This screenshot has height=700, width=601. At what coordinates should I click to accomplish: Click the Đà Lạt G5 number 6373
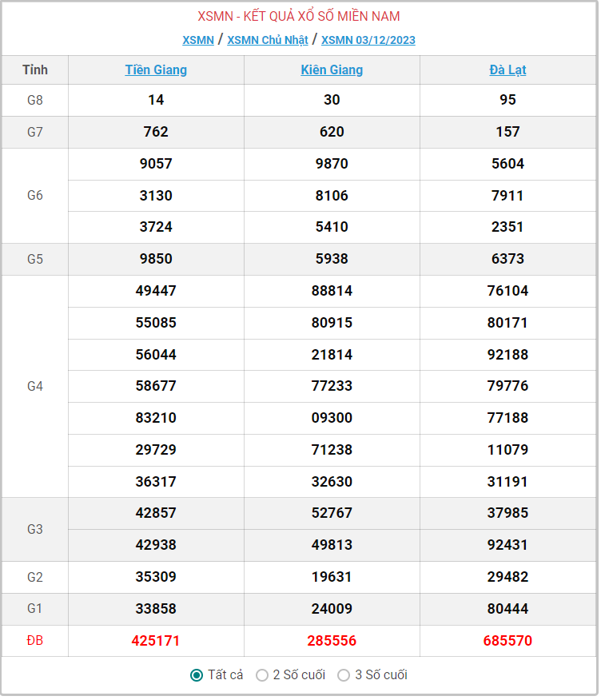(507, 259)
